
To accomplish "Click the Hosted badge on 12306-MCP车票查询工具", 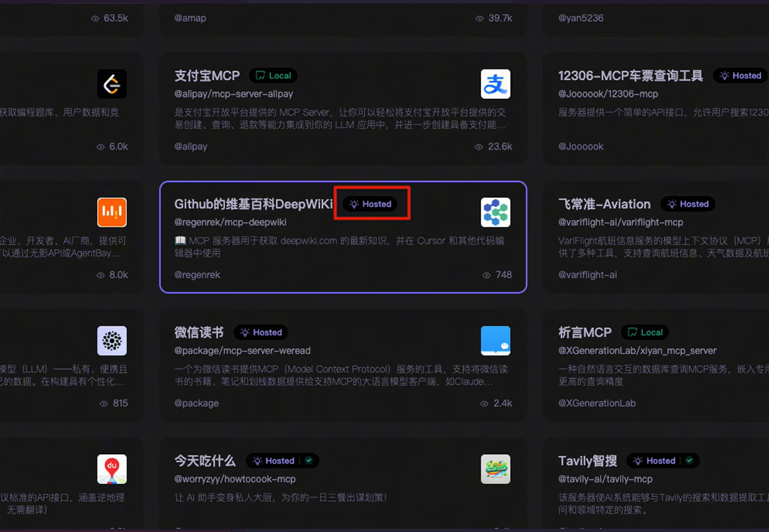I will [740, 75].
